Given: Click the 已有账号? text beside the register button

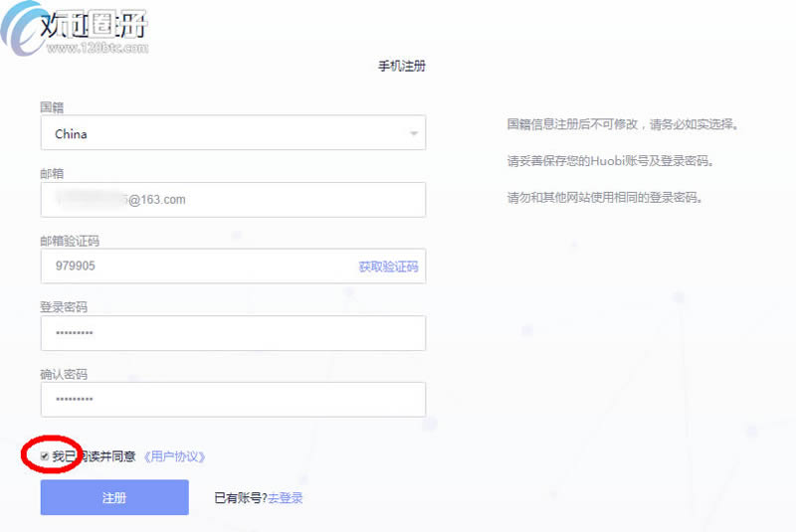Looking at the screenshot, I should click(241, 498).
